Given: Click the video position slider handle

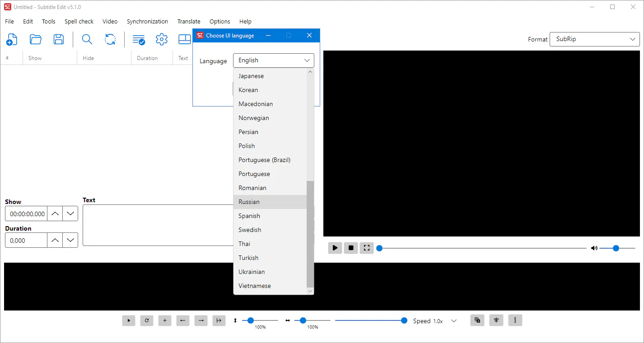Looking at the screenshot, I should 379,248.
